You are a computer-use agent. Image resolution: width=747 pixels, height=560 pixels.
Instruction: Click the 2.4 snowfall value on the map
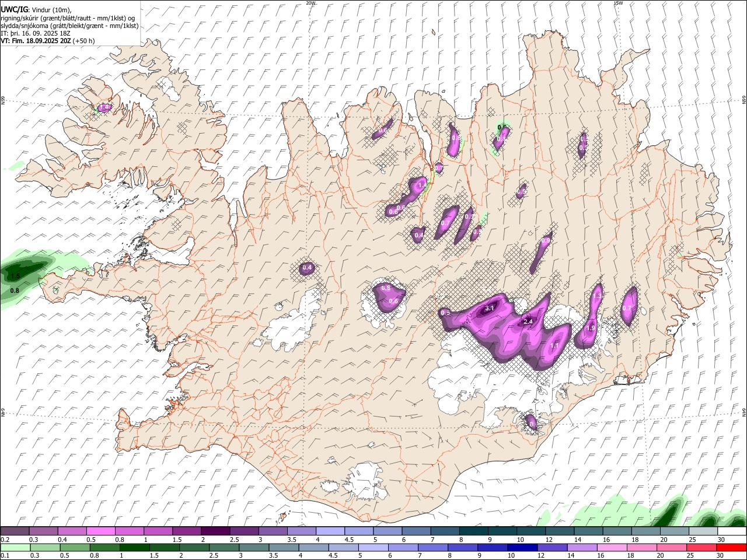click(528, 321)
